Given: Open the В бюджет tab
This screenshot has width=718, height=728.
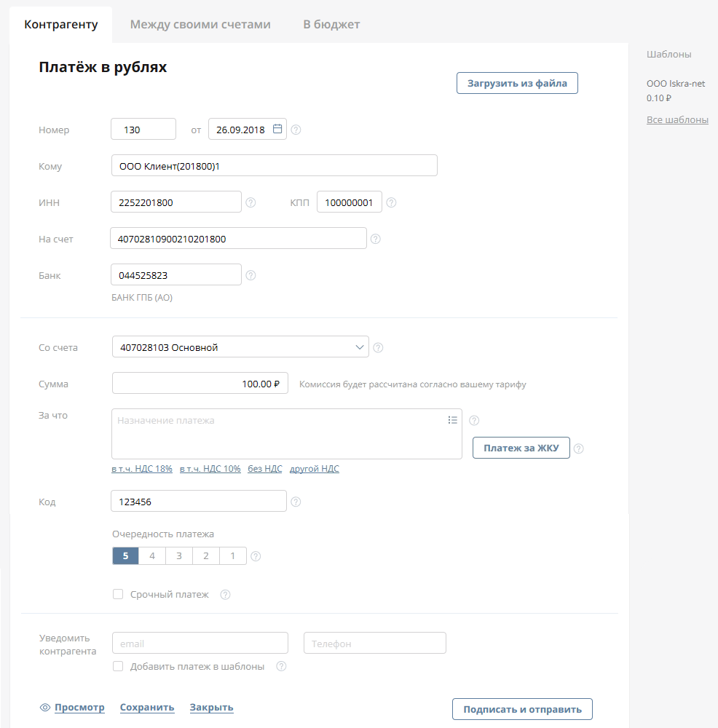Looking at the screenshot, I should coord(331,24).
